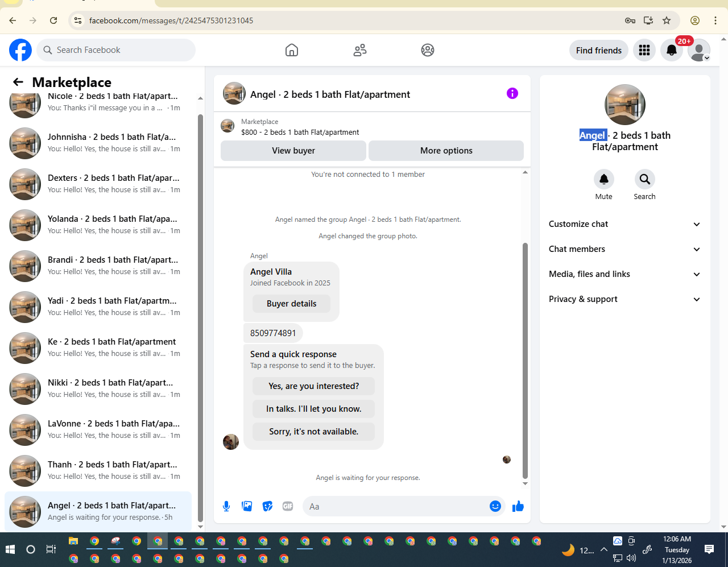Send quick response 'In talks. I'll let you know.'

click(x=314, y=409)
